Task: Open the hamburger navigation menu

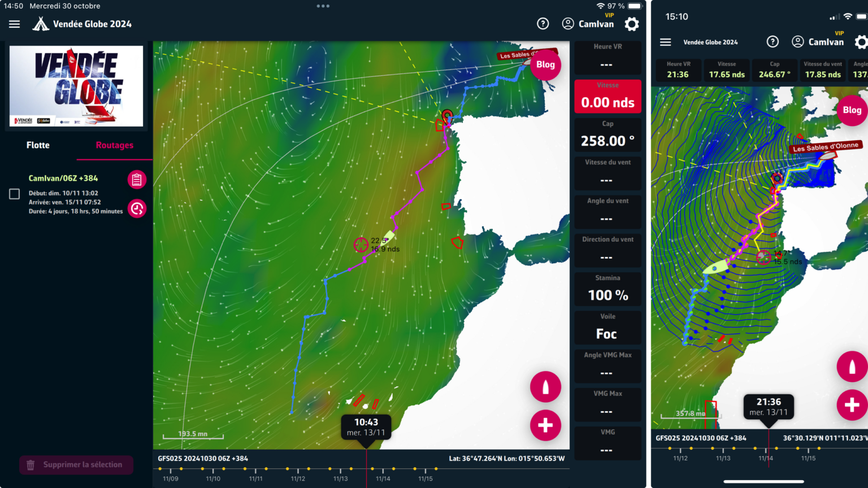Action: 14,24
